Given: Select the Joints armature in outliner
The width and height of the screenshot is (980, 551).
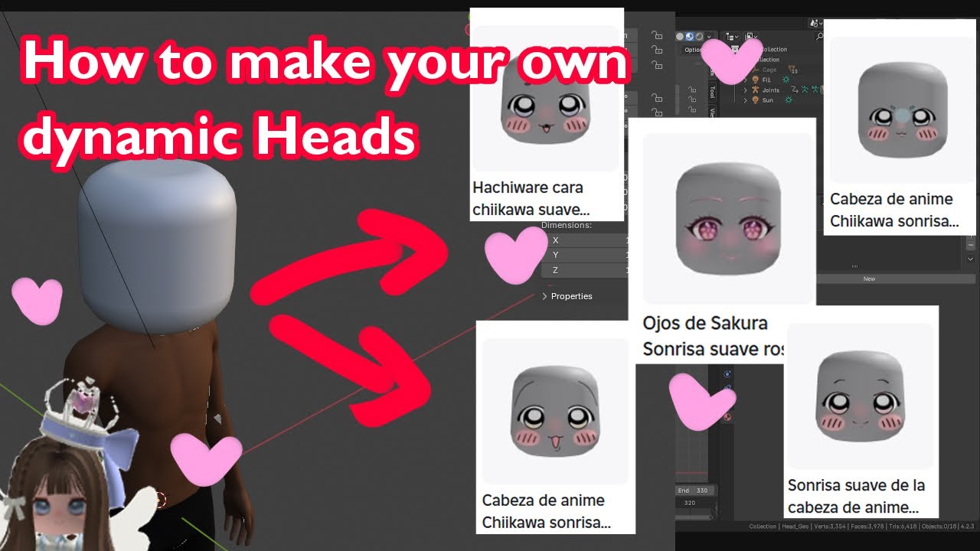Looking at the screenshot, I should (x=771, y=90).
